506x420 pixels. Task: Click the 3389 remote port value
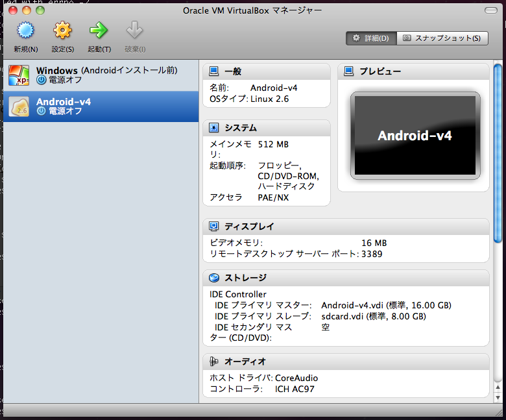click(x=372, y=254)
